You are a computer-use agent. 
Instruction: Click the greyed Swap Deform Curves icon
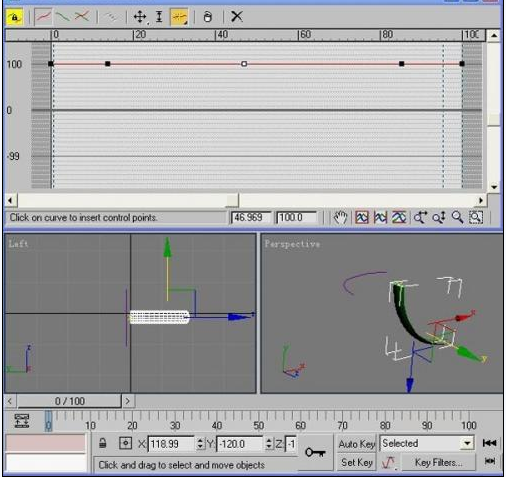click(x=111, y=17)
